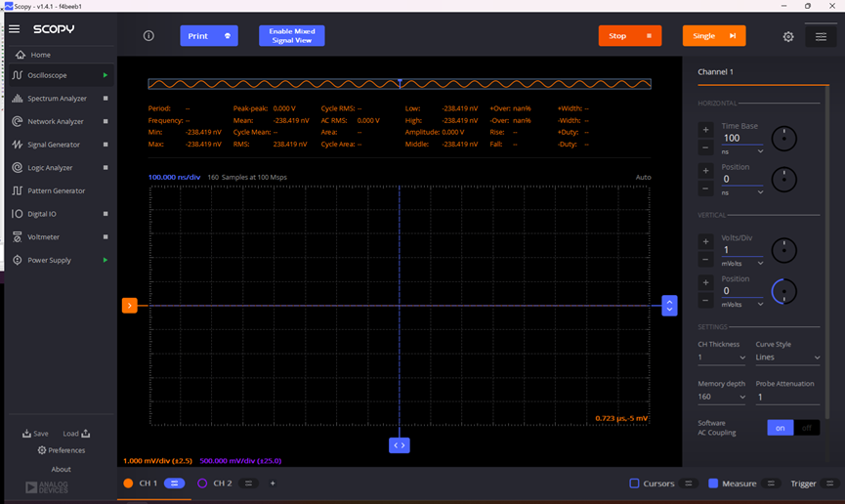Open the Cursors settings menu button
845x504 pixels.
(x=688, y=483)
